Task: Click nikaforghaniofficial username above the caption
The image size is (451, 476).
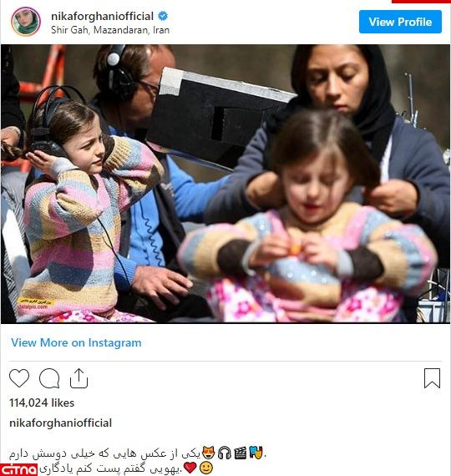Action: [60, 423]
